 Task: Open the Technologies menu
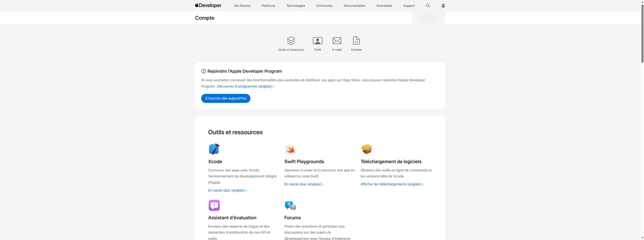[295, 5]
